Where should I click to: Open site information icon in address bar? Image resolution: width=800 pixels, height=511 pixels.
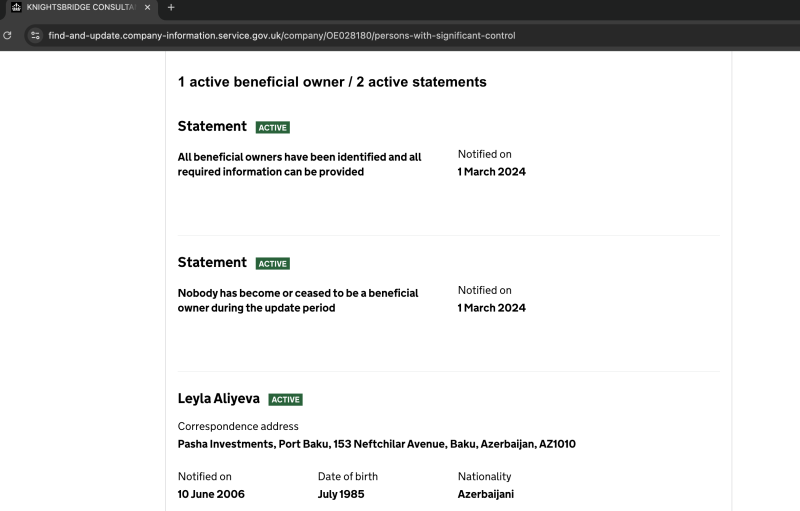pyautogui.click(x=35, y=35)
